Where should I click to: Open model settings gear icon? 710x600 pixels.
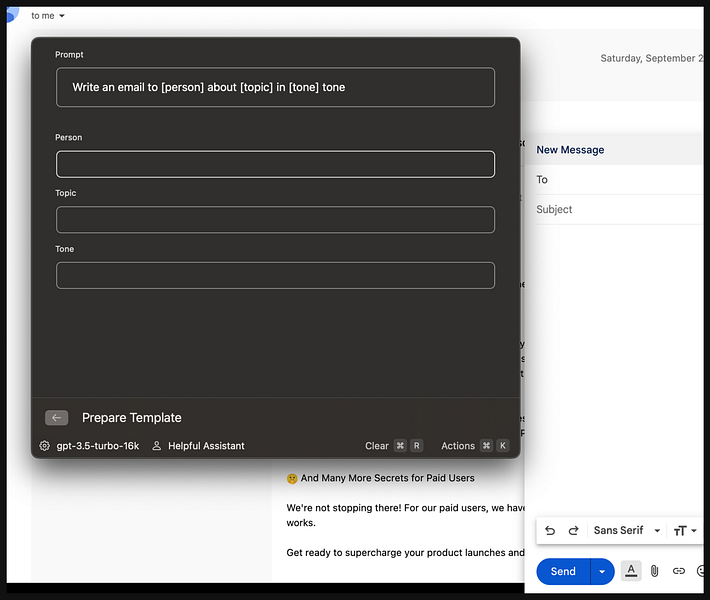[x=44, y=446]
